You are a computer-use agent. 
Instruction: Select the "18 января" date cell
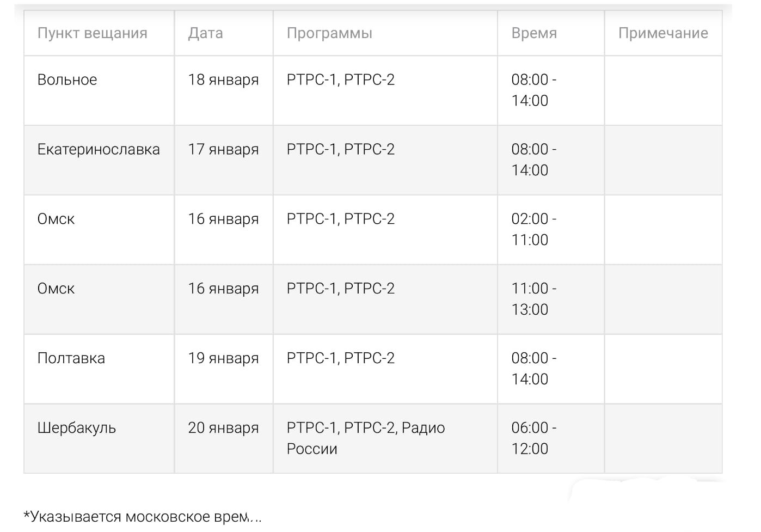223,80
